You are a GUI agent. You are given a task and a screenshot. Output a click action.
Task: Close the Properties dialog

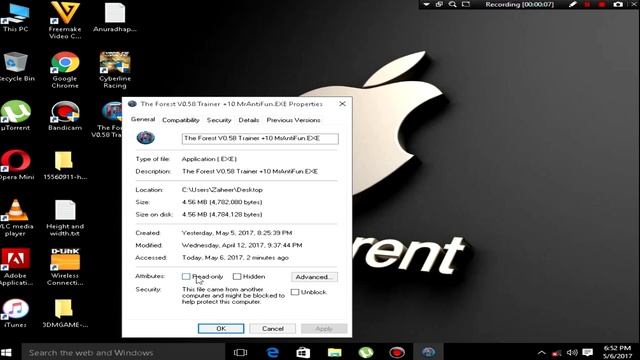coord(342,104)
